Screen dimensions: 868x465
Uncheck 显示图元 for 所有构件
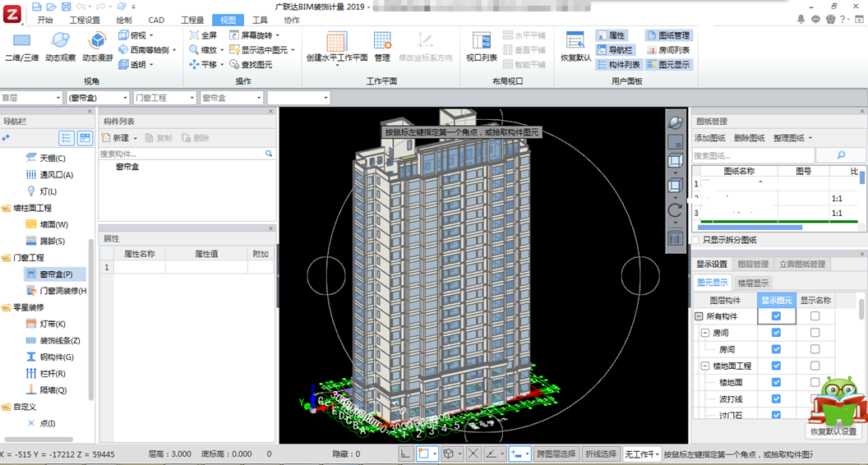click(776, 316)
